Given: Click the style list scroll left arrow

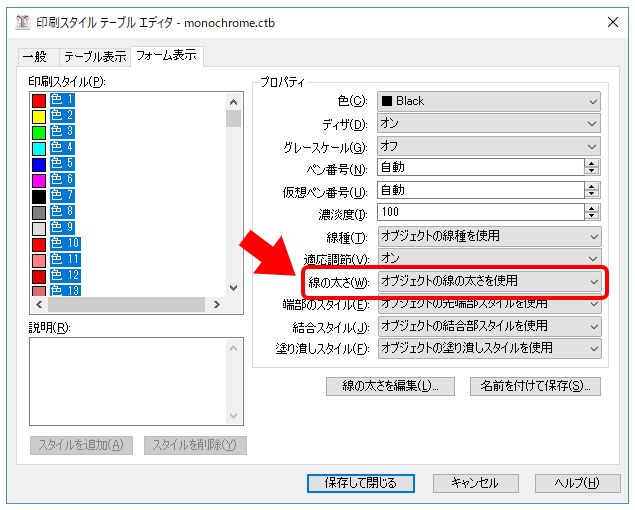Looking at the screenshot, I should [x=39, y=305].
